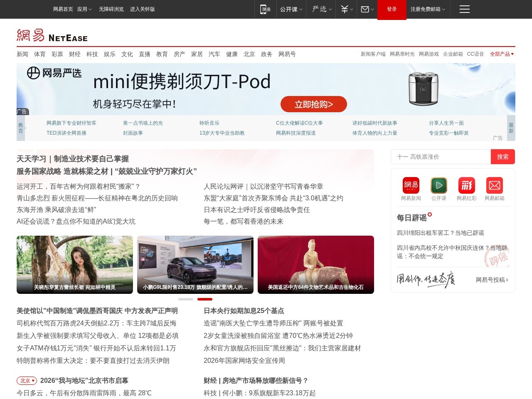Open the 网易红彩 icon
532x399 pixels.
click(467, 185)
